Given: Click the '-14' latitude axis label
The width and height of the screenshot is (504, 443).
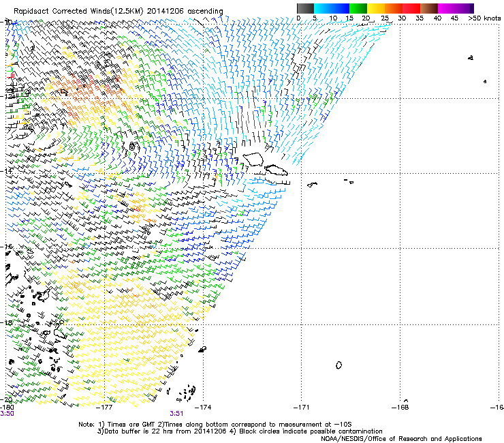Looking at the screenshot, I should coord(6,171).
